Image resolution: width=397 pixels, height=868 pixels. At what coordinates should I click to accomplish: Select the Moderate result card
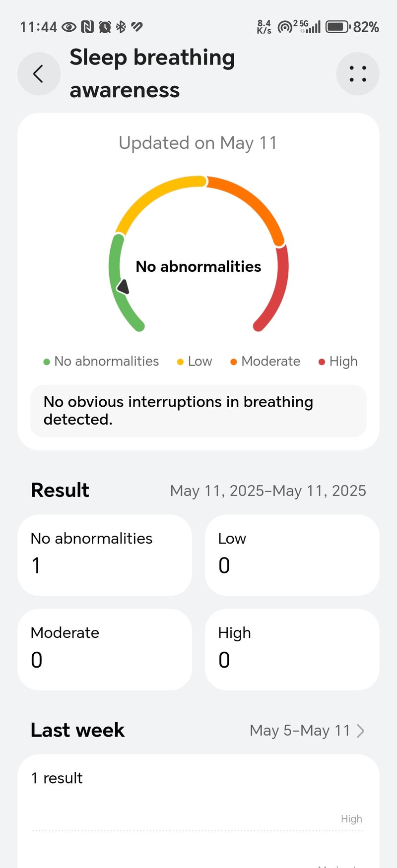click(105, 649)
